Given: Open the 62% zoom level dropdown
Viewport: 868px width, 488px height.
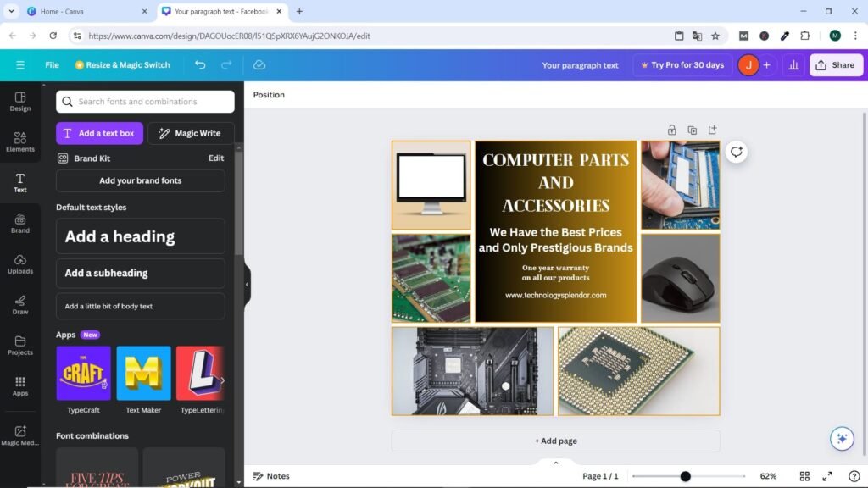Looking at the screenshot, I should (x=768, y=476).
